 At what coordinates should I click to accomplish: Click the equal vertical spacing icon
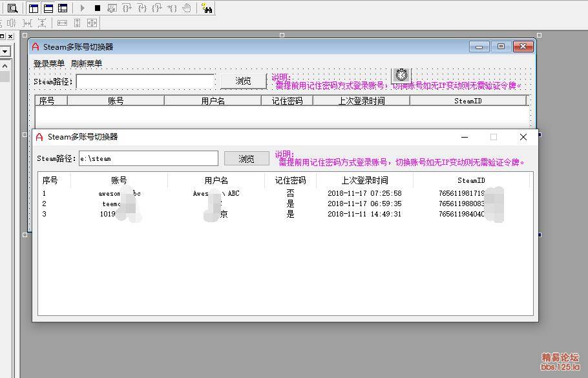point(42,23)
